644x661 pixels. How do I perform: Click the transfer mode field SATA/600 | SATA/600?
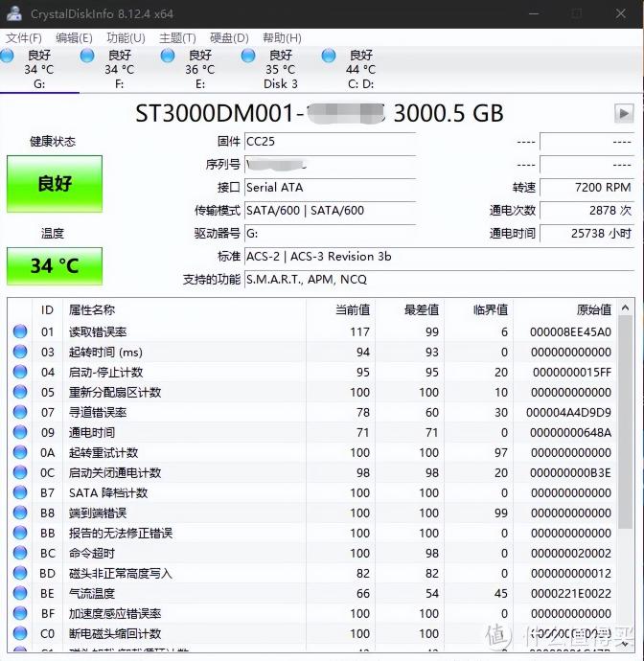coord(331,211)
